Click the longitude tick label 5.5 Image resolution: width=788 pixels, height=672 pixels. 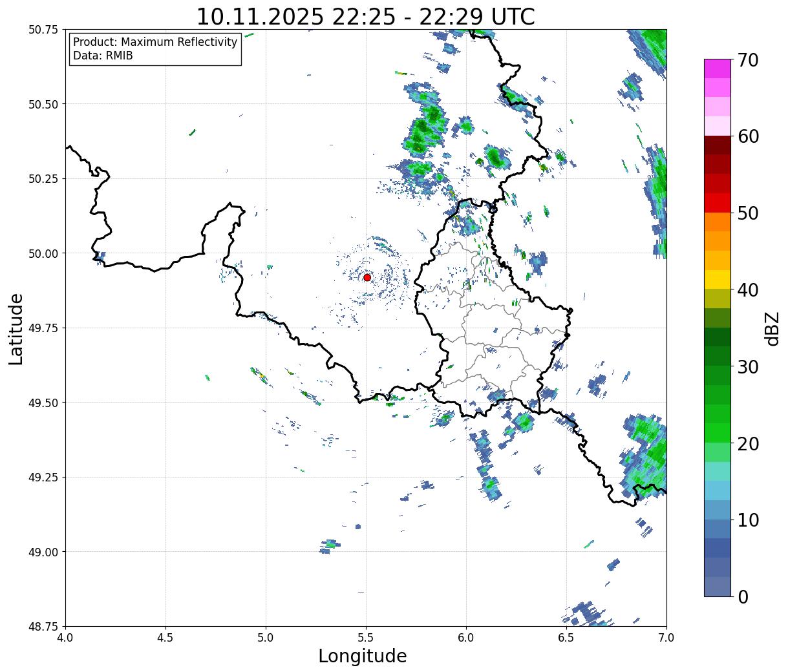pyautogui.click(x=366, y=637)
